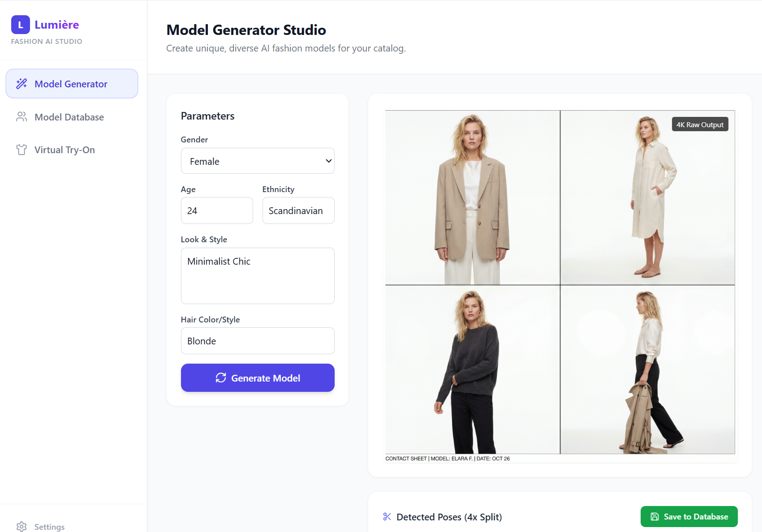Select the beige blazer pose image
762x532 pixels.
point(473,197)
